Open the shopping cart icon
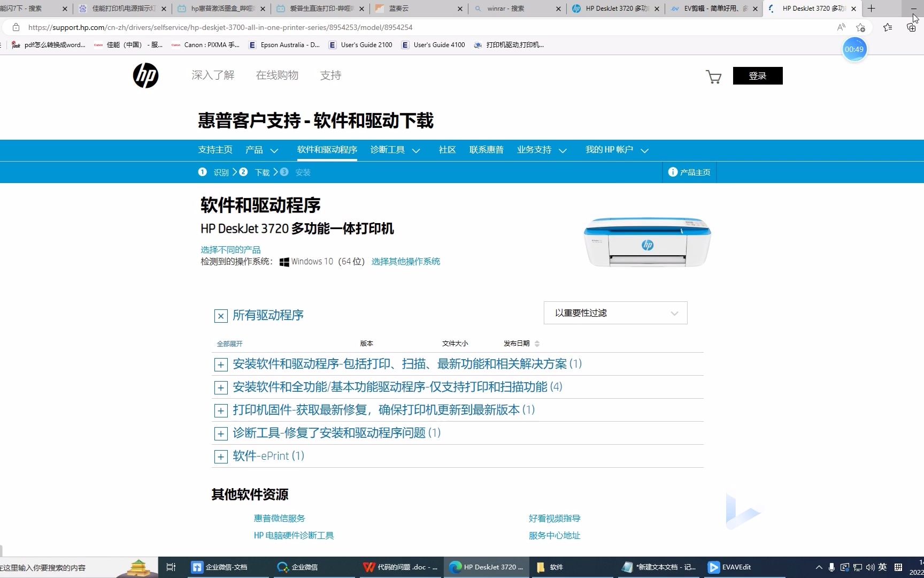The height and width of the screenshot is (578, 924). pos(713,77)
